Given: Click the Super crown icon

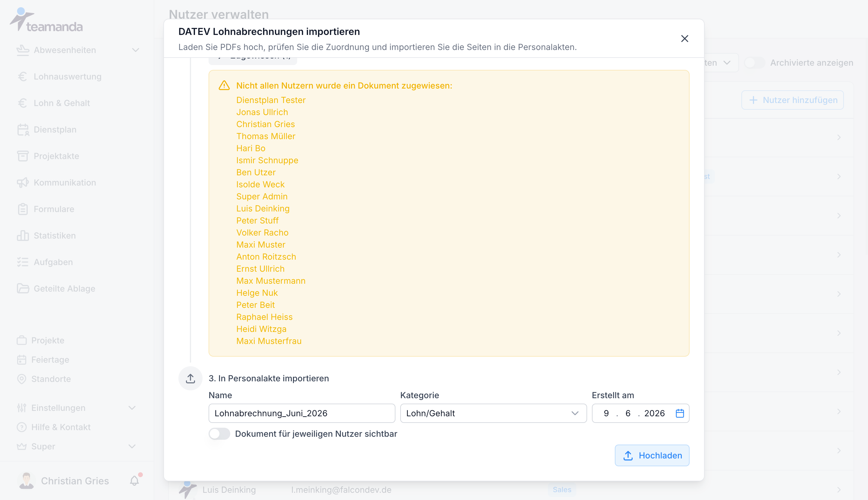Looking at the screenshot, I should [22, 446].
